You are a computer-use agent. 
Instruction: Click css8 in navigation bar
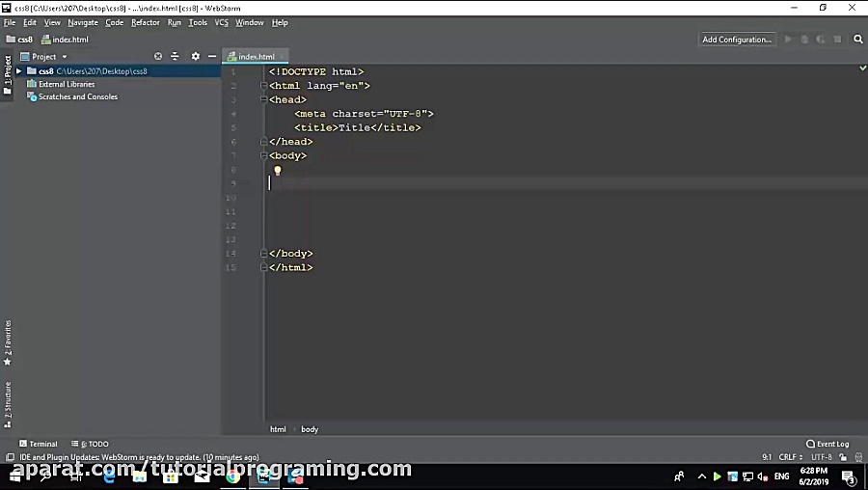click(x=20, y=40)
